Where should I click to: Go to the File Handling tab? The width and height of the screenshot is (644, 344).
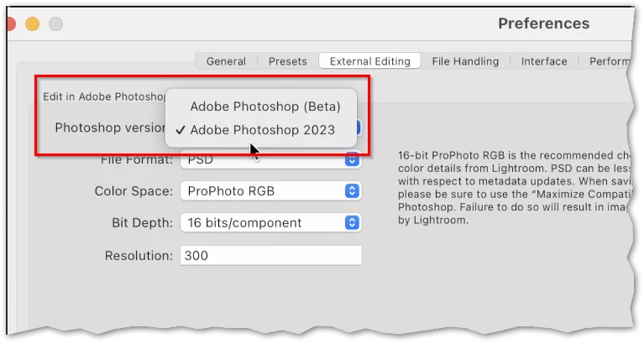[465, 61]
